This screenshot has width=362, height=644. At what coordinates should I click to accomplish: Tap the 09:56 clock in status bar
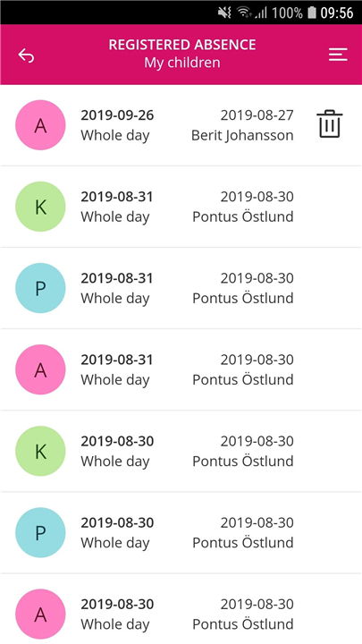click(337, 13)
